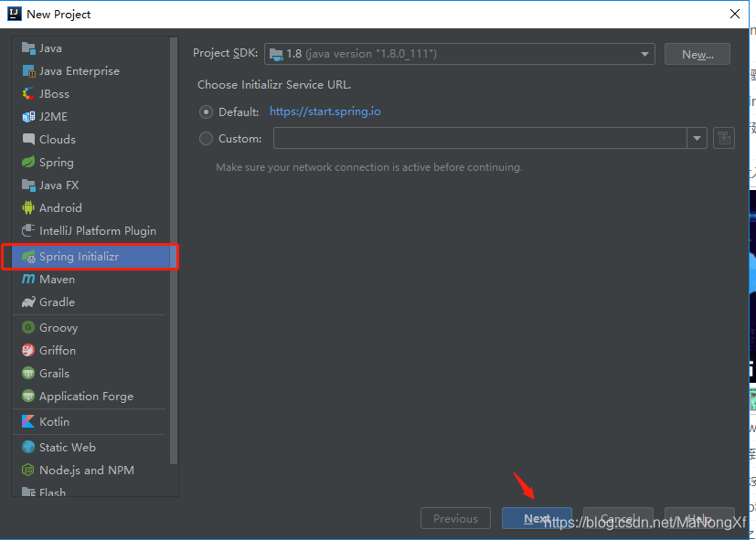This screenshot has width=756, height=540.
Task: Open the Project SDK dropdown
Action: [460, 54]
